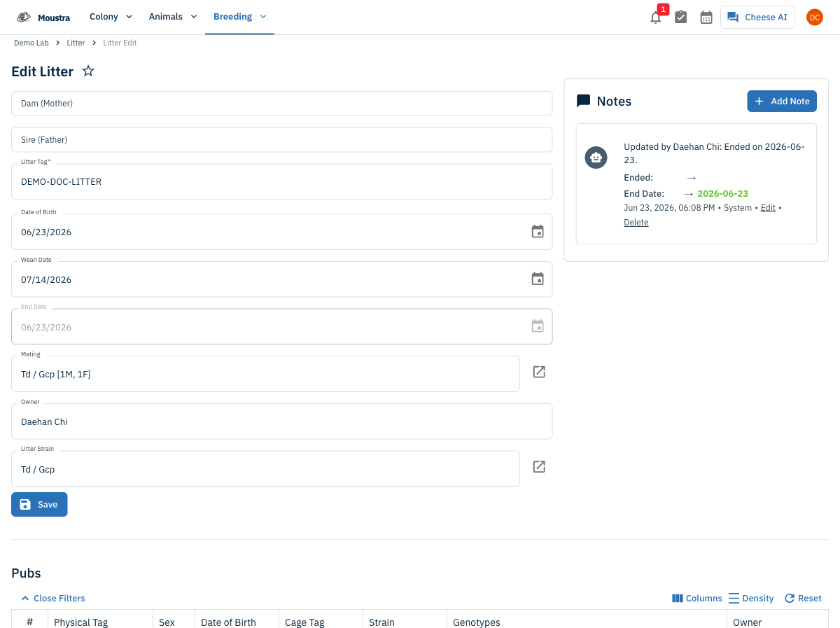This screenshot has height=628, width=840.
Task: Click the Litter Edit breadcrumb
Action: [x=120, y=43]
